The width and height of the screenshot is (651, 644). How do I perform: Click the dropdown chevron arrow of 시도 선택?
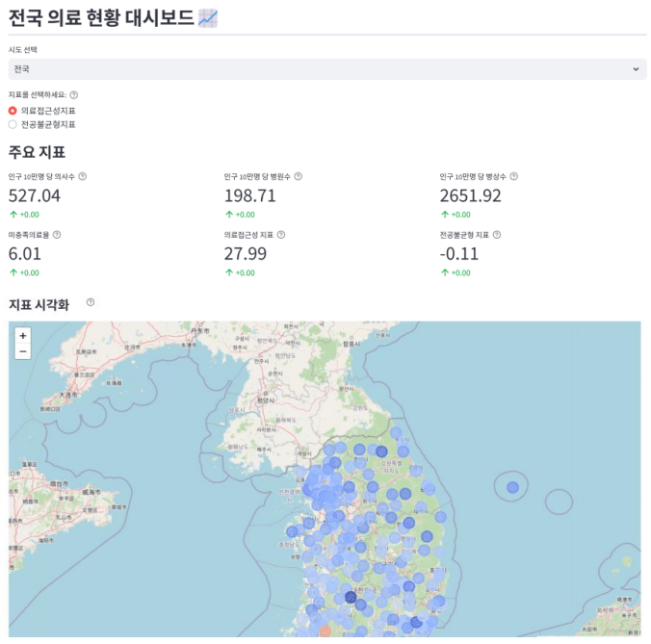click(x=635, y=69)
